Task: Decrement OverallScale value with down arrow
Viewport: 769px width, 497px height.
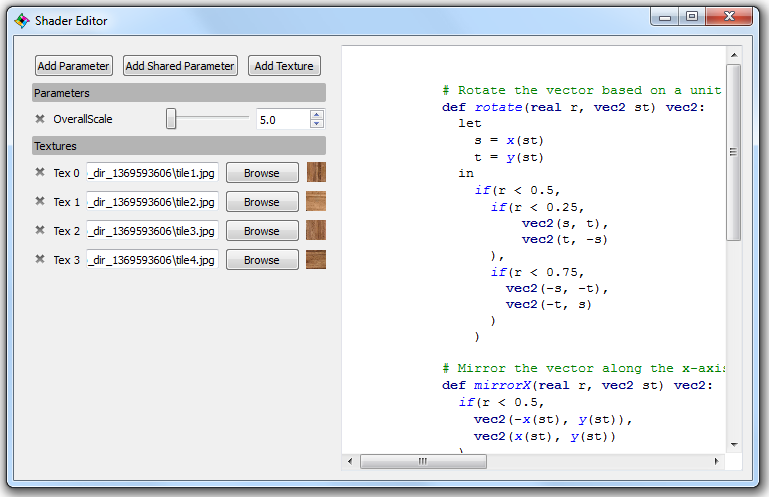Action: coord(317,124)
